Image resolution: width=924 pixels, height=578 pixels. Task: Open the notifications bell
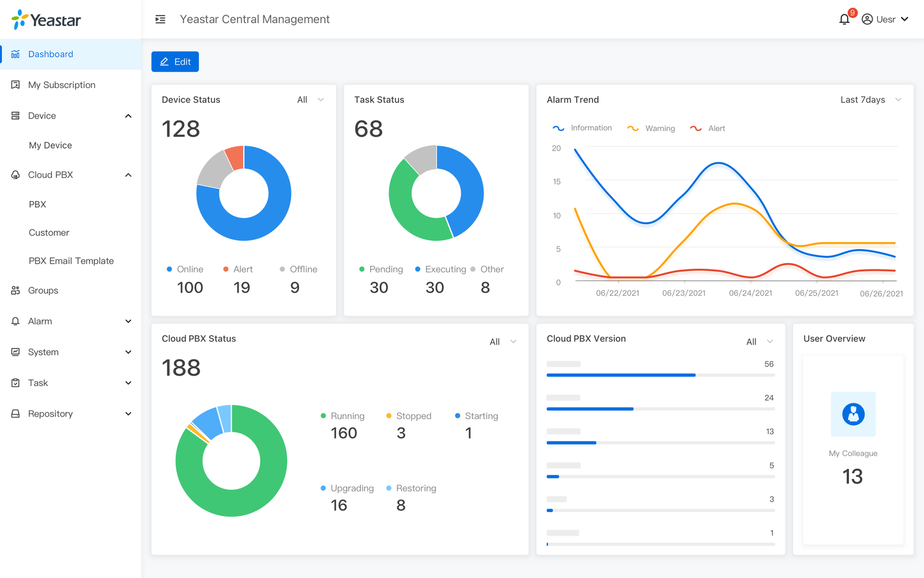[844, 19]
